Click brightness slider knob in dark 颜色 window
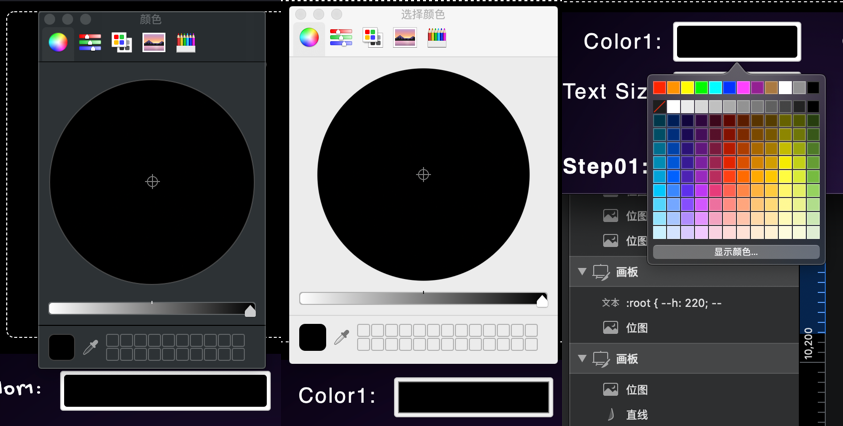843x426 pixels. click(250, 311)
